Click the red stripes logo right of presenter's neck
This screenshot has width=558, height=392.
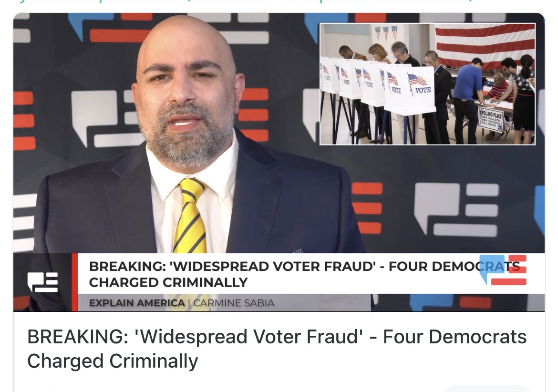pos(253,115)
